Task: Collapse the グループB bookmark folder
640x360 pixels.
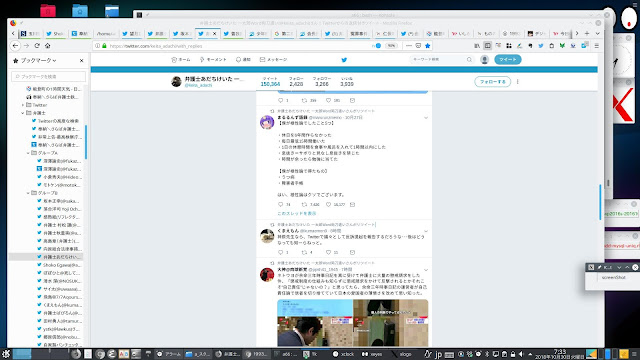Action: (28, 193)
